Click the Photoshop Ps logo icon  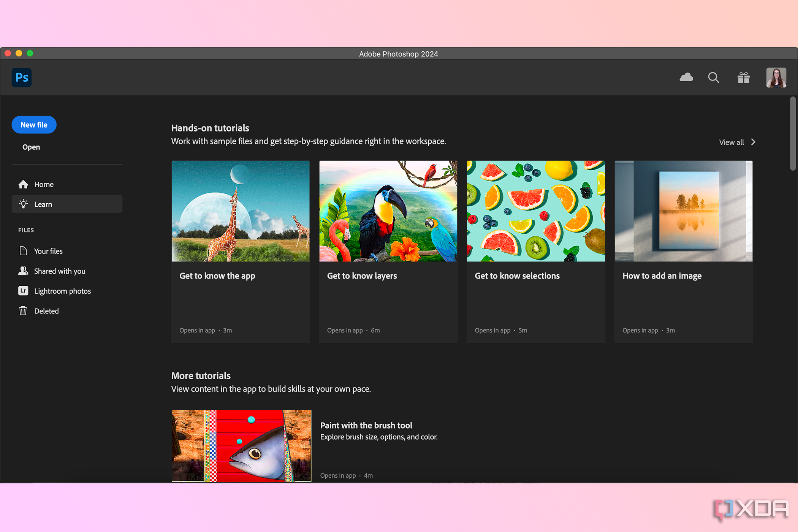pyautogui.click(x=22, y=78)
